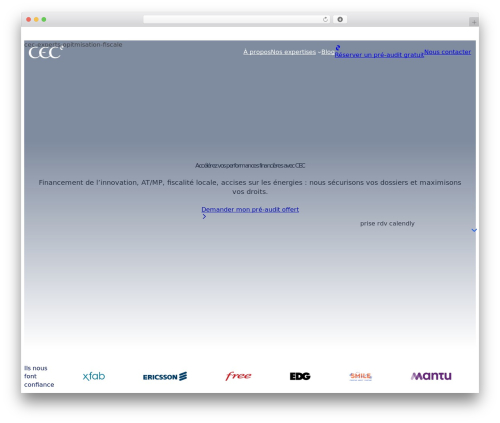Click the blue down chevron at right edge

474,230
